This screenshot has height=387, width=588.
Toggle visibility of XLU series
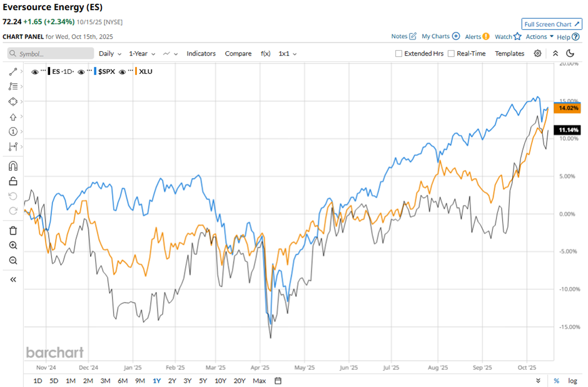click(x=122, y=71)
